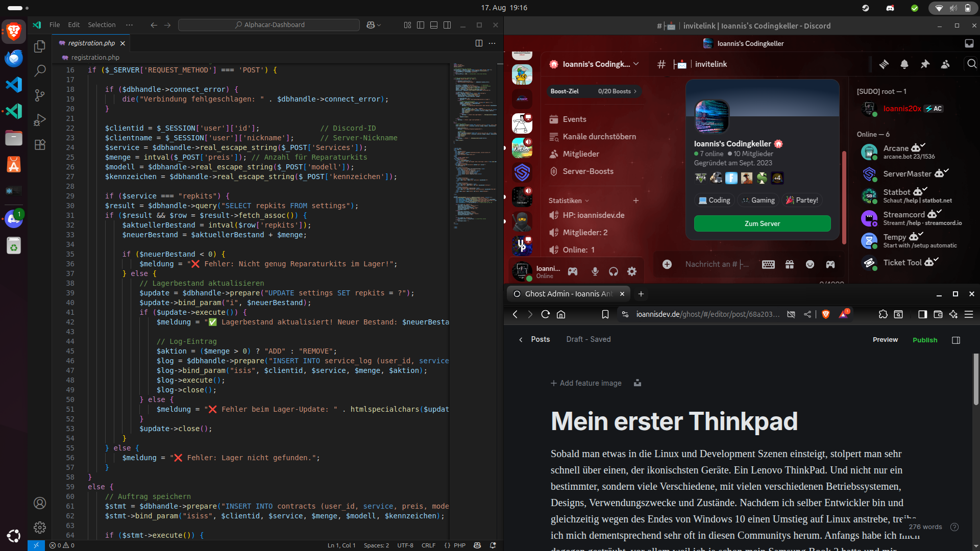Toggle Ghost post settings sidebar
980x551 pixels.
[956, 340]
